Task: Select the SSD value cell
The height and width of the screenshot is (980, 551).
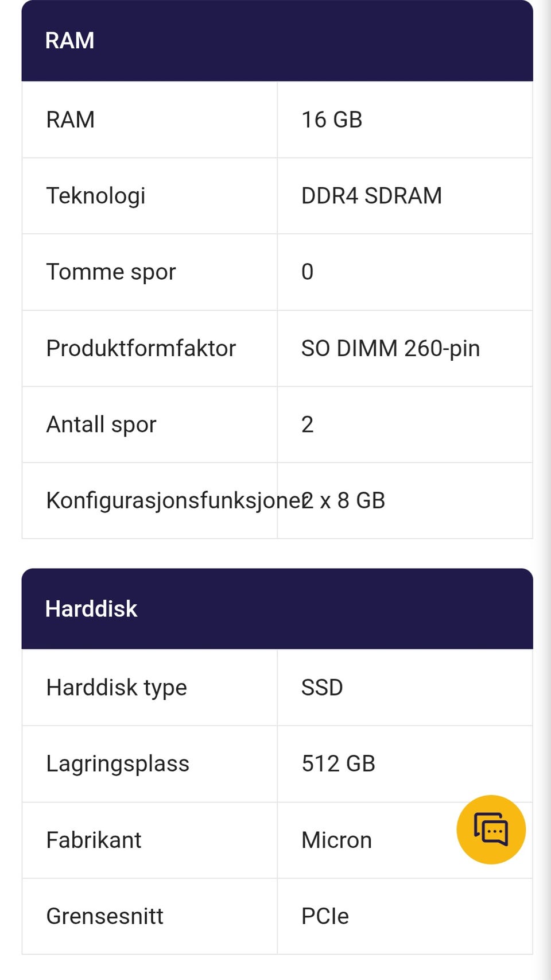Action: tap(322, 688)
